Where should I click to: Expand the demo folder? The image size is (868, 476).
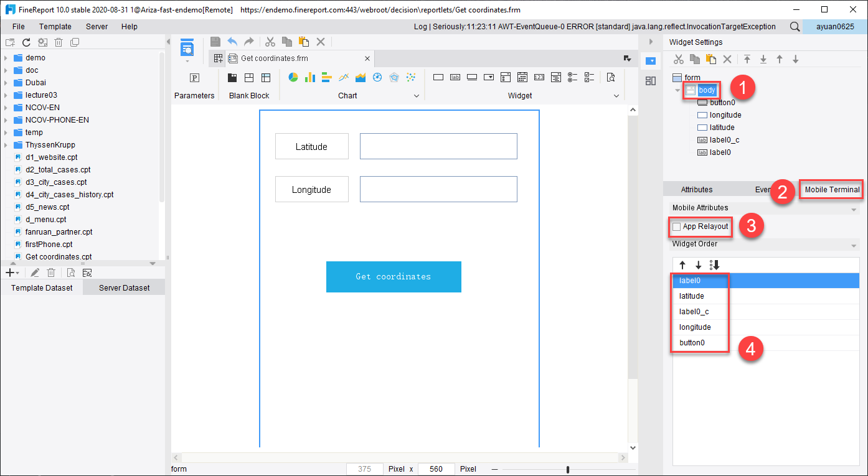(6, 58)
